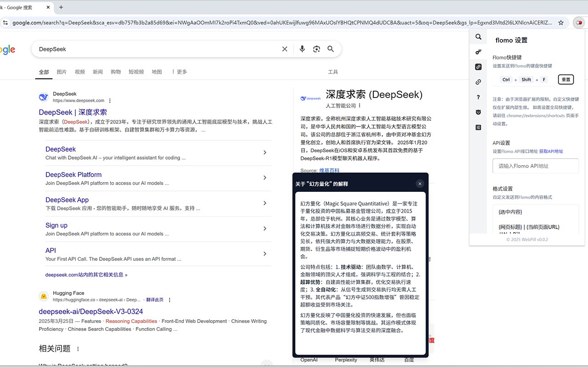
Task: Click the 关于 "幻方量化" 的解释 popup title
Action: 322,184
